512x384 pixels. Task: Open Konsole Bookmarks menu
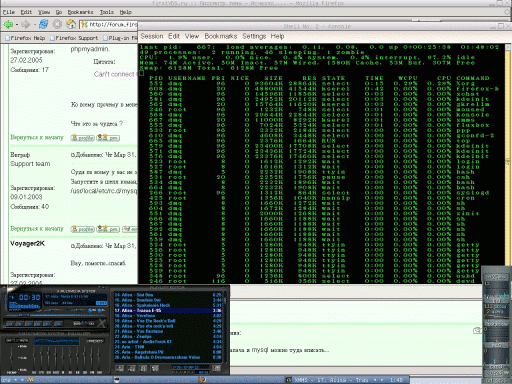click(221, 36)
